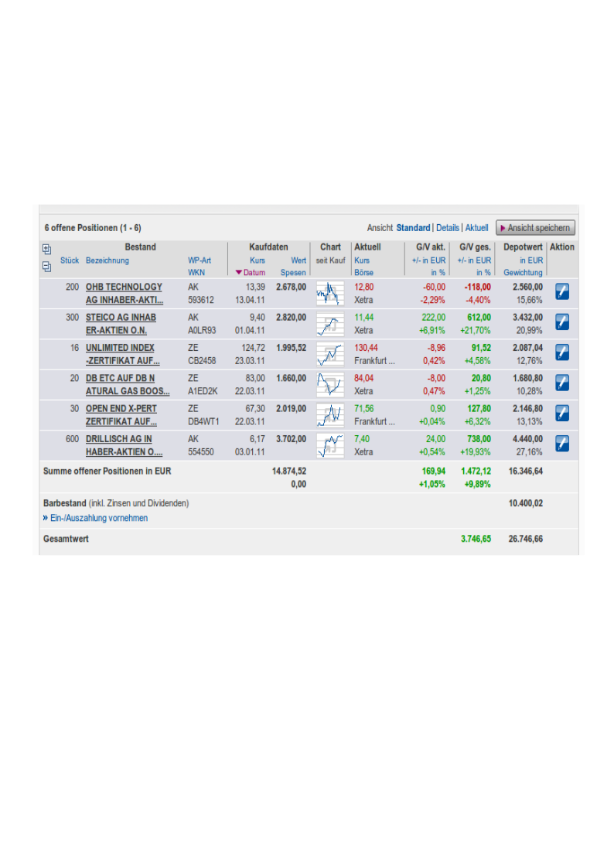Select Drillisch depot value 4.440,00

click(527, 439)
